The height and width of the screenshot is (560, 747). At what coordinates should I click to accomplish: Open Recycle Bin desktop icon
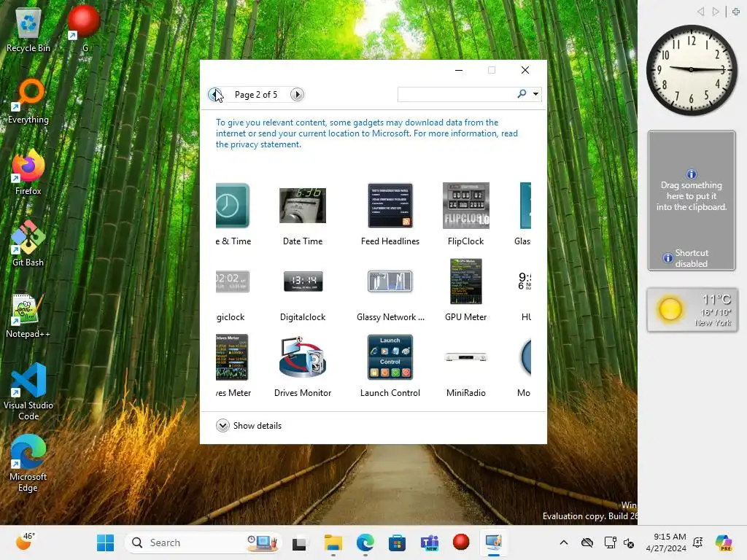point(28,31)
